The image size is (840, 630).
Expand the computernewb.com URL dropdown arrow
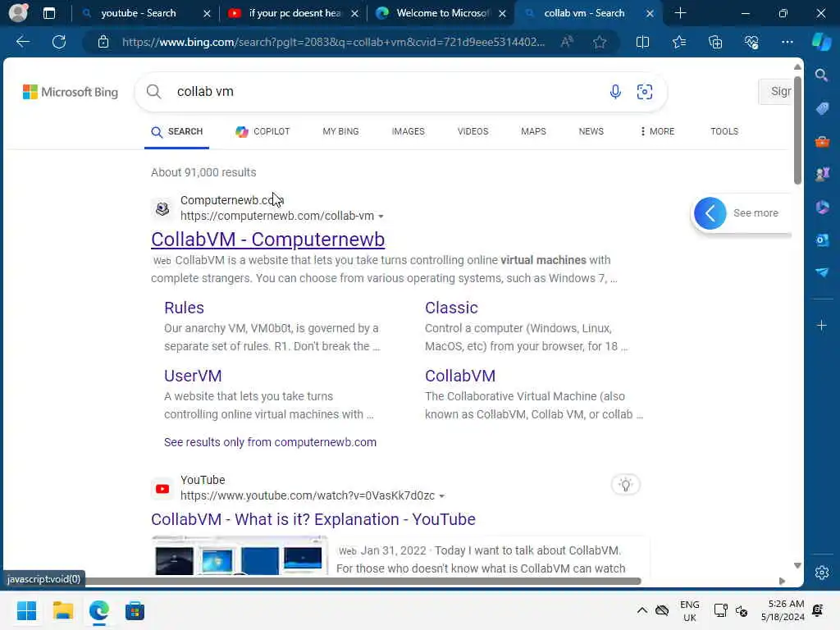381,217
